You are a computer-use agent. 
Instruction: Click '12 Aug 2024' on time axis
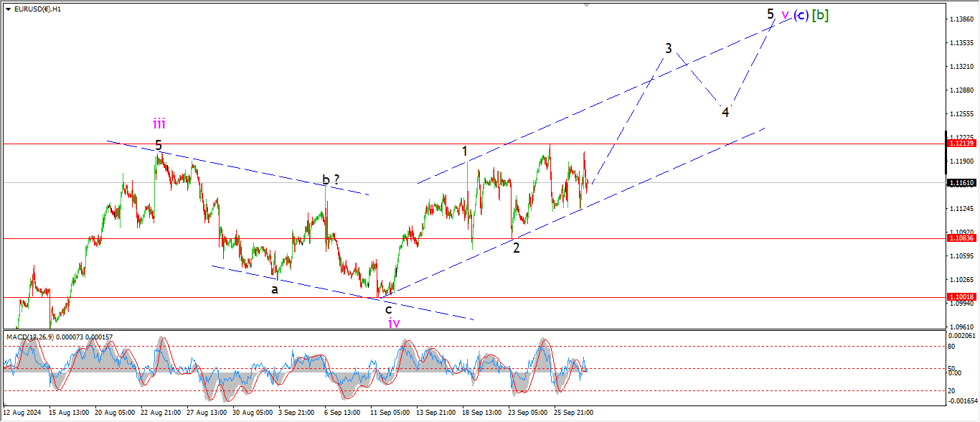[x=22, y=413]
